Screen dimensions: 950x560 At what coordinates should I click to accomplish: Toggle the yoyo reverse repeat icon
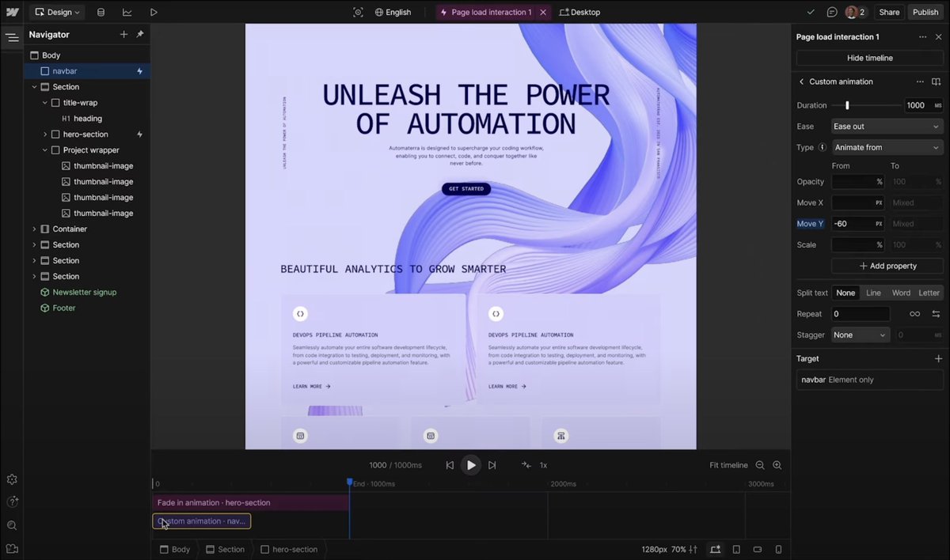[x=936, y=314]
